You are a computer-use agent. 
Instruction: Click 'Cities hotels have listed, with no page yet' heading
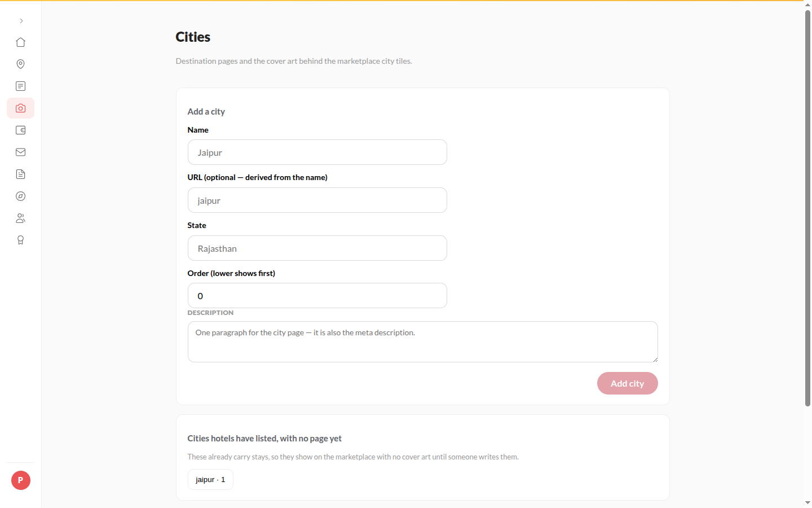pos(264,439)
